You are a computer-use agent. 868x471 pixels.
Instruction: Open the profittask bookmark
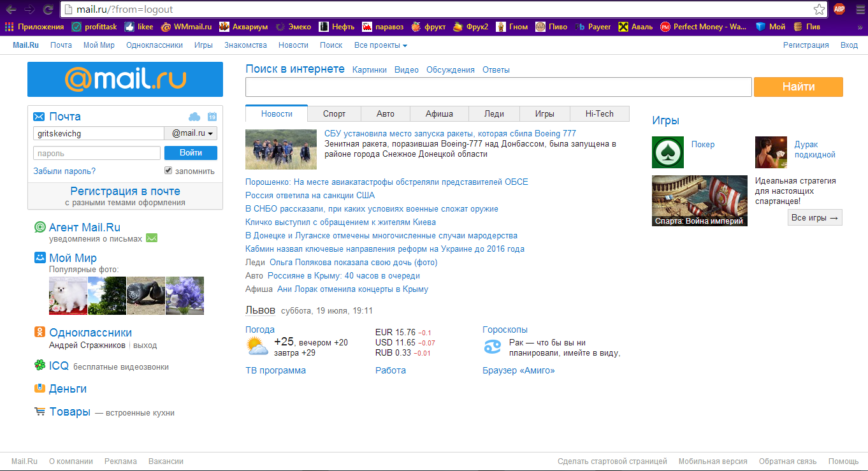coord(94,27)
